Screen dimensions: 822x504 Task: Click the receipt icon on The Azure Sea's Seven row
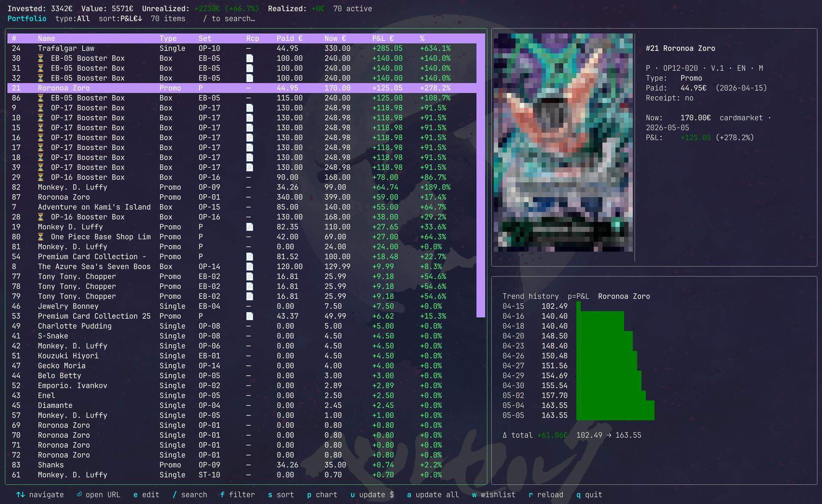pyautogui.click(x=250, y=267)
